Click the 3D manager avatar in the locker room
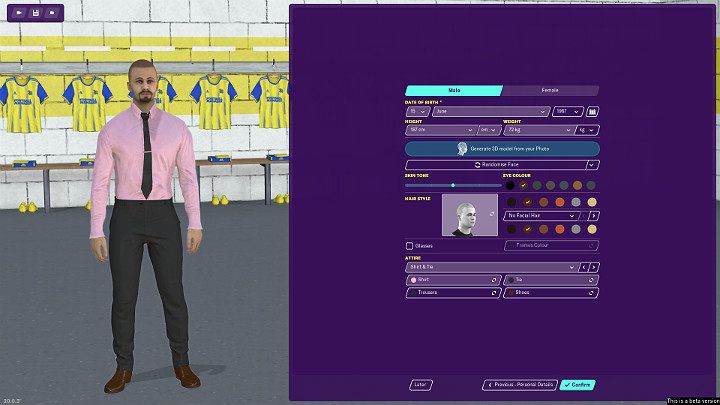Image resolution: width=720 pixels, height=405 pixels. pos(146,225)
